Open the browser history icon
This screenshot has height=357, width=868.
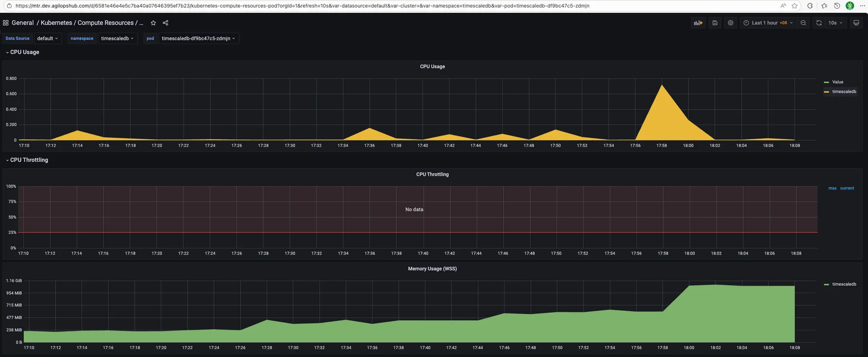point(837,6)
